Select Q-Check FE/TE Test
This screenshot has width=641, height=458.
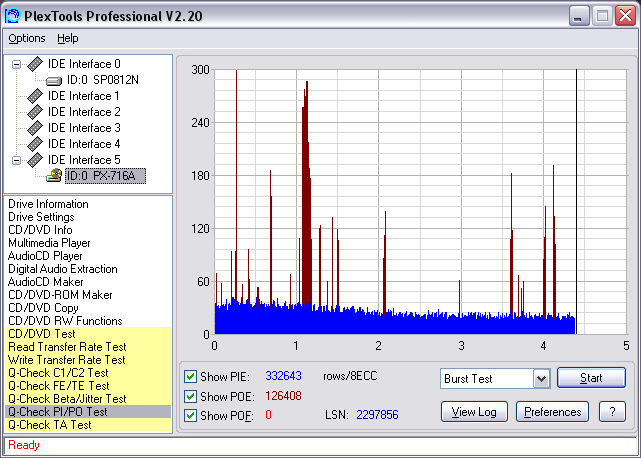point(88,386)
